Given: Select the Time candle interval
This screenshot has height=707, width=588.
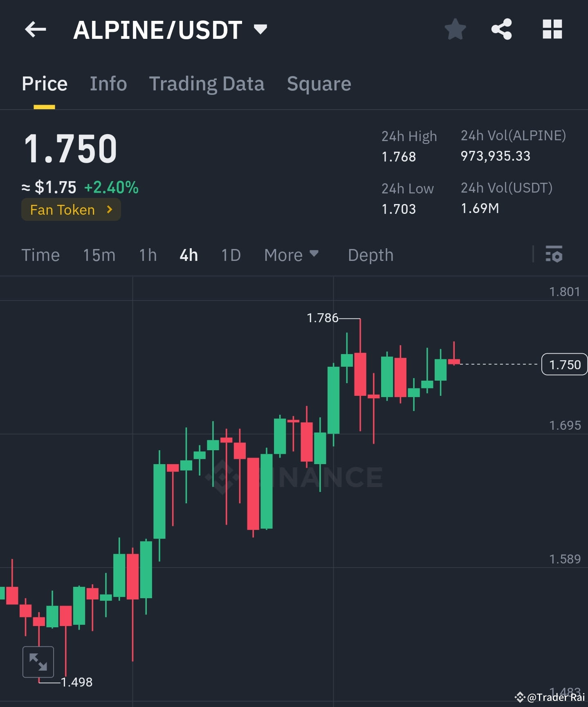Looking at the screenshot, I should (40, 255).
